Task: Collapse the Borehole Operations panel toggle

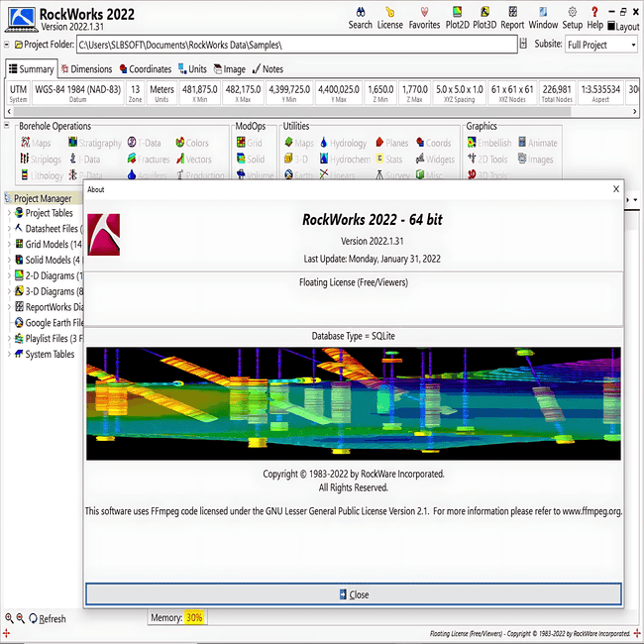Action: (7, 125)
